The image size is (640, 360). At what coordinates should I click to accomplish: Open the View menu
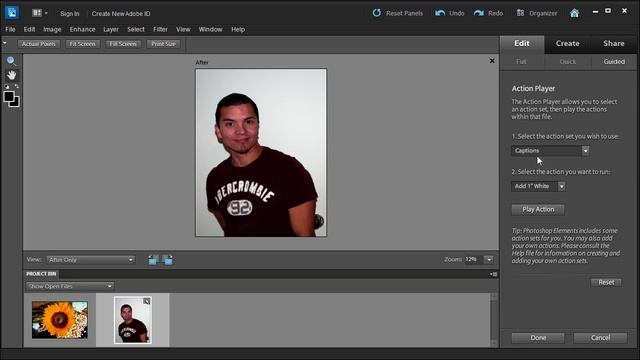coord(183,29)
